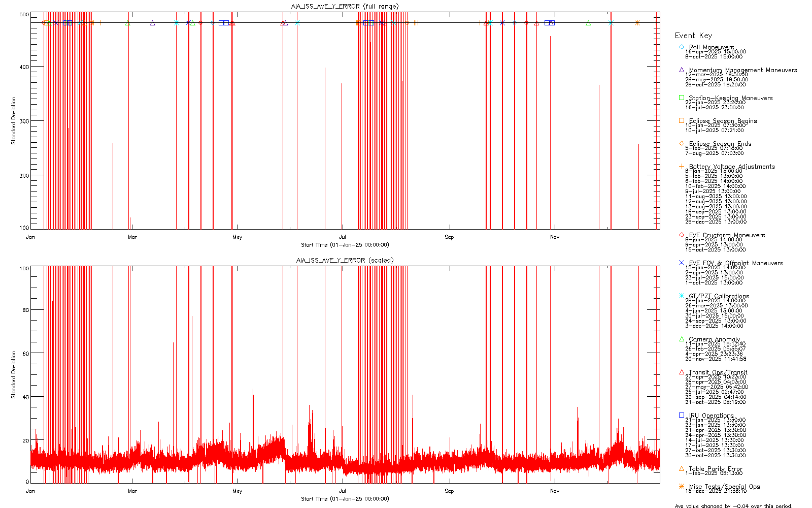Click the cyan diamond Roll Maneuvers legend icon
This screenshot has width=812, height=508.
coord(682,47)
